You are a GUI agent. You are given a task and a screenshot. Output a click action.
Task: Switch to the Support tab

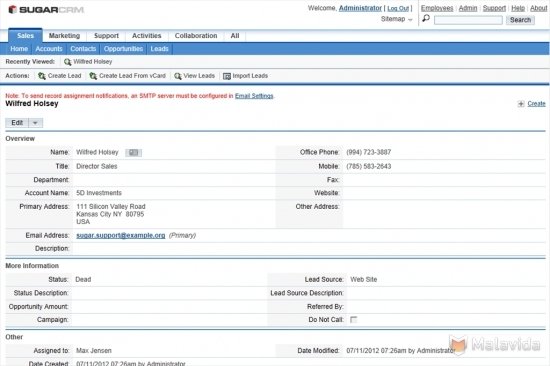click(x=106, y=36)
